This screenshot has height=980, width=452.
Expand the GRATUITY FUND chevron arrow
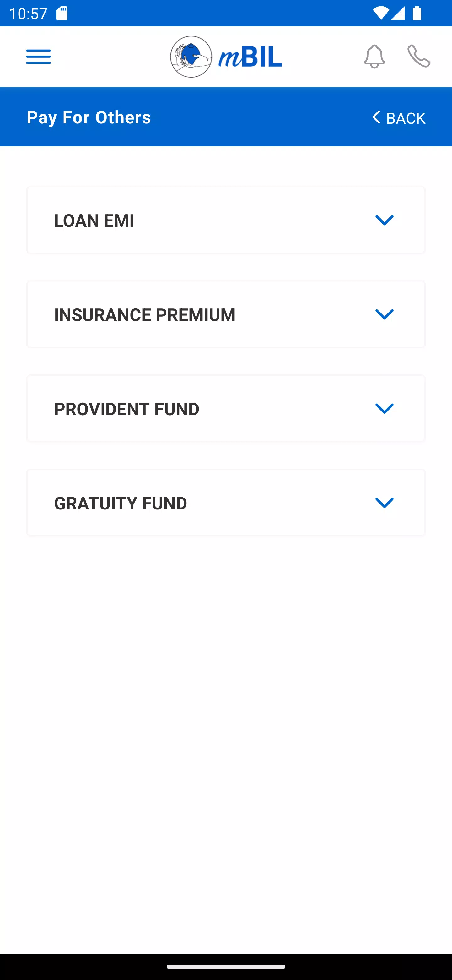[x=384, y=503]
